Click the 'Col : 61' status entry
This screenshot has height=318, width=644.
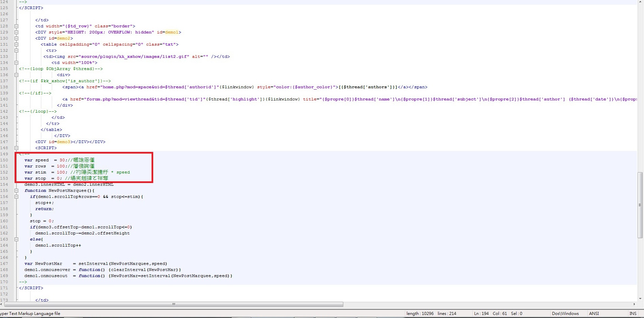click(x=500, y=314)
